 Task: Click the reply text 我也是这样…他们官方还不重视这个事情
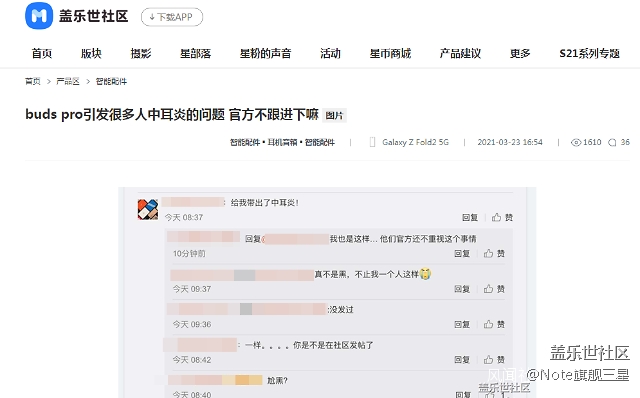pyautogui.click(x=403, y=239)
